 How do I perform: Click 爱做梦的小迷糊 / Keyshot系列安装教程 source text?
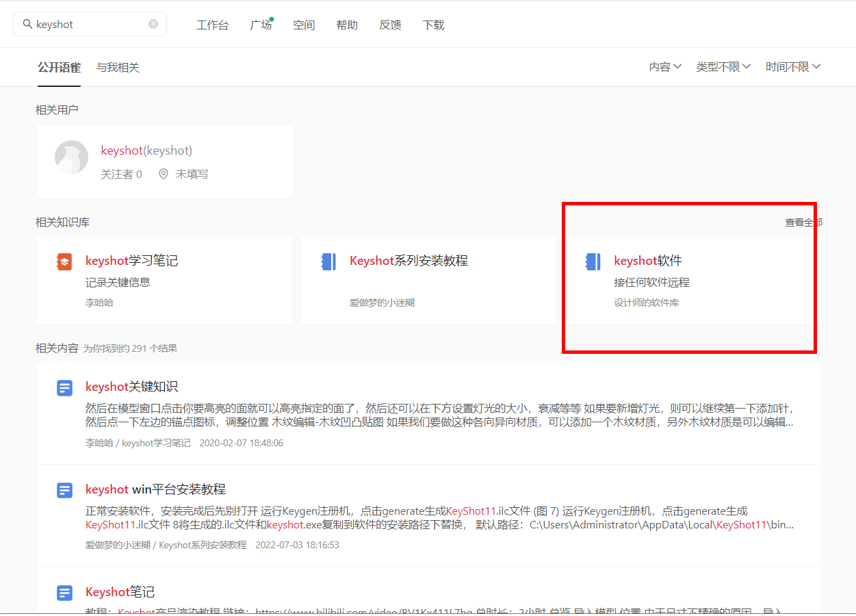166,545
